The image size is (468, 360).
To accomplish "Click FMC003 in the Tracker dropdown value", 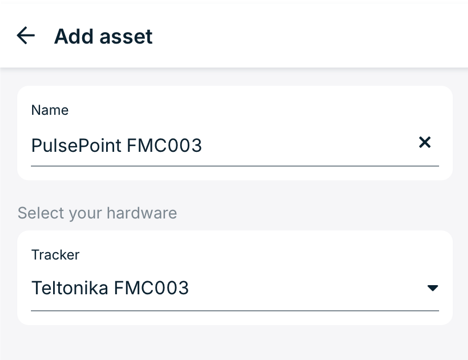I will click(151, 288).
